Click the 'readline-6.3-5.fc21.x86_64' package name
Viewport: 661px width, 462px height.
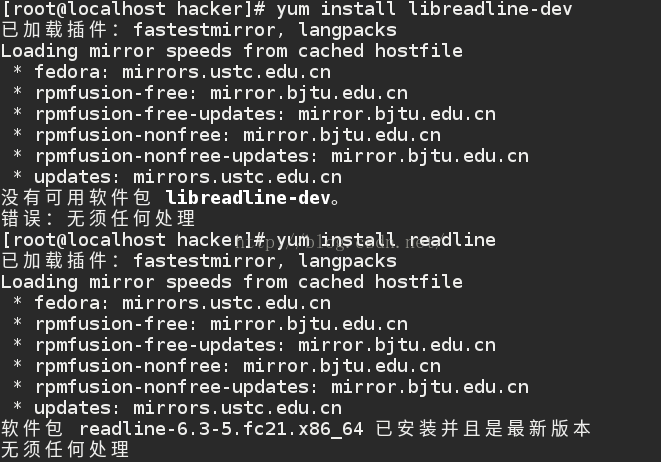coord(222,428)
